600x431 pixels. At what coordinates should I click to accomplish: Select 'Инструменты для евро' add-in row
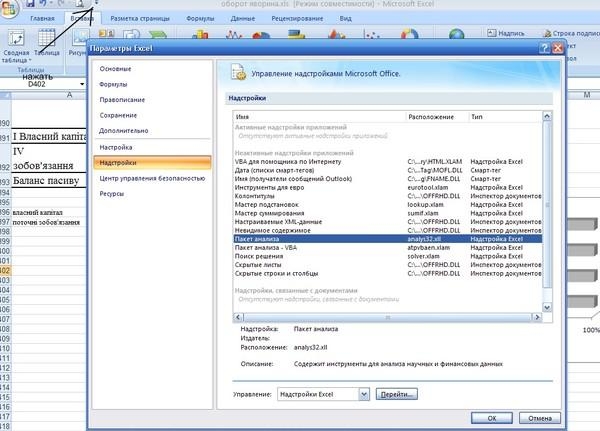tap(388, 188)
